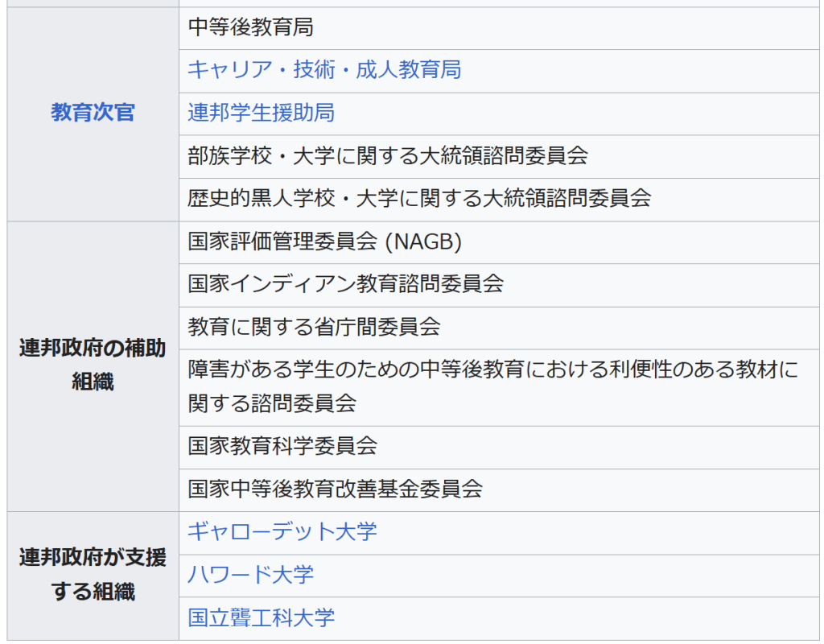The image size is (824, 644).
Task: Select the 教育に関する省庁間委員会 row
Action: coord(314,327)
